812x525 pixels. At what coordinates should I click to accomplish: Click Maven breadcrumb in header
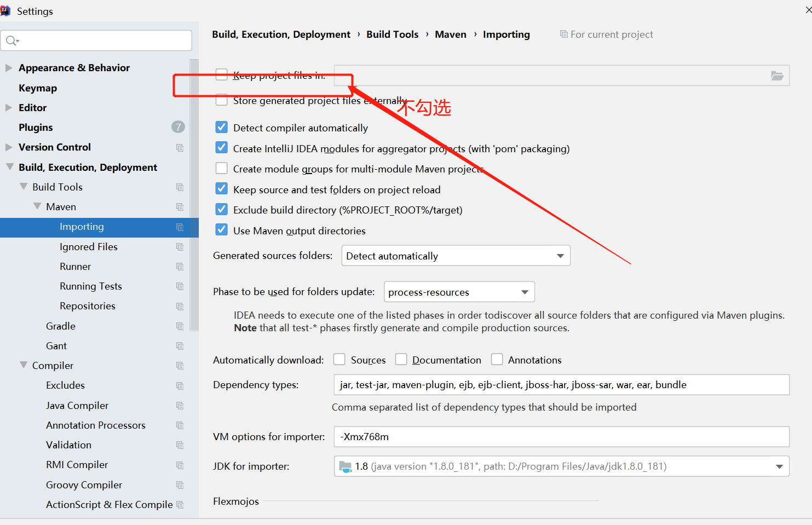click(x=451, y=34)
